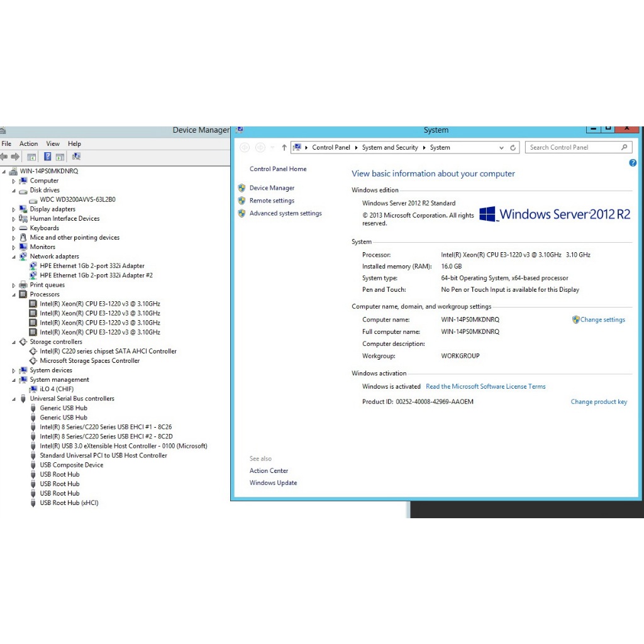Click Change settings link

602,319
